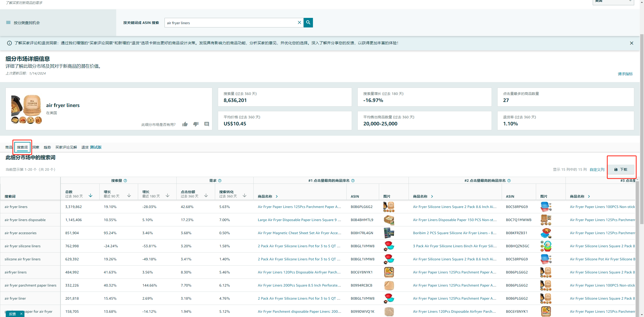Click the help icon beside the 搜索量 header

coord(125,180)
